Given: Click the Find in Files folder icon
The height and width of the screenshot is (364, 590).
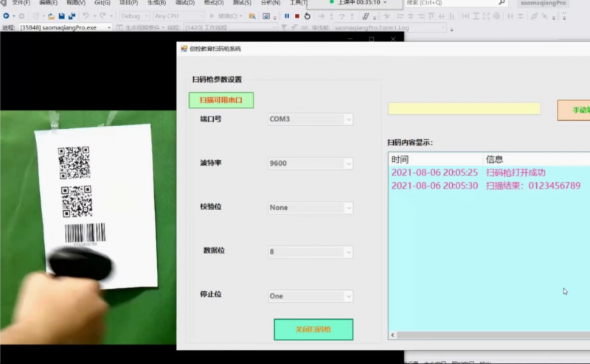Looking at the screenshot, I should pos(252,16).
